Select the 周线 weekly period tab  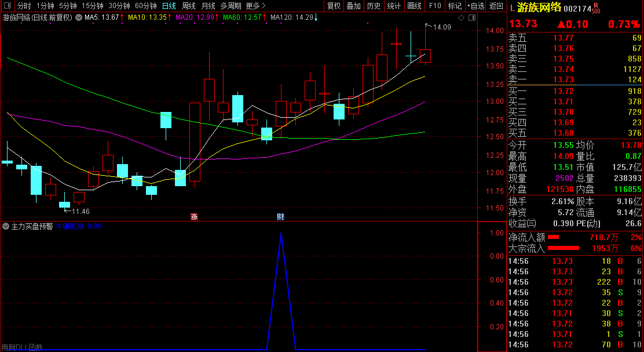(x=189, y=6)
